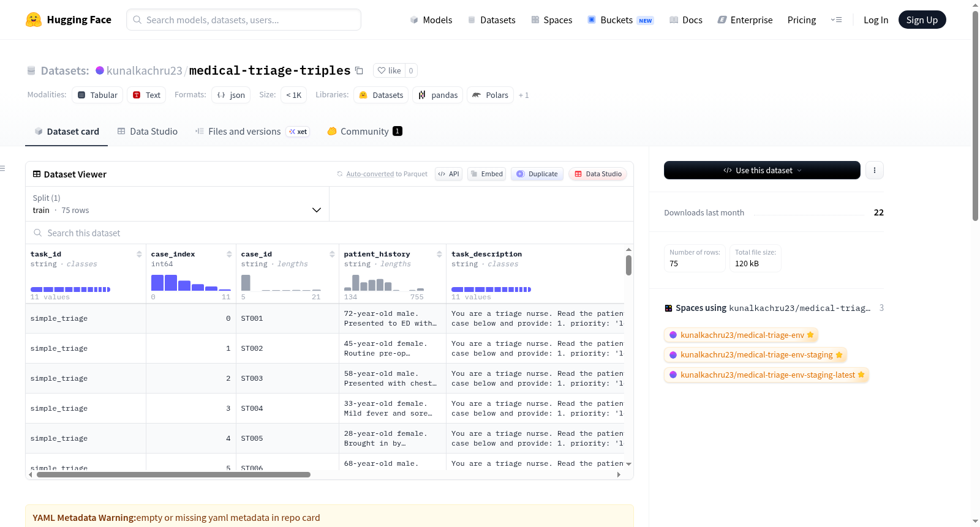Click the Datasets: breadcrumb label
Viewport: 980px width, 527px height.
point(65,71)
